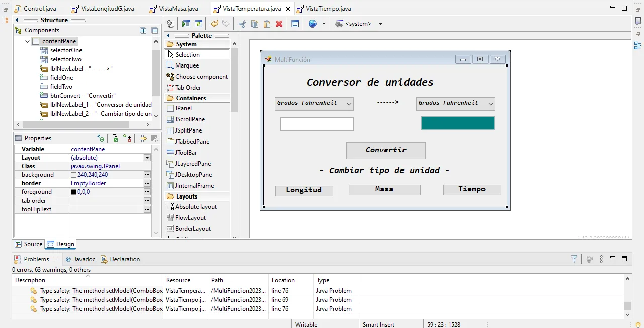The width and height of the screenshot is (644, 328).
Task: Collapse all components icon in Structure
Action: point(155,30)
